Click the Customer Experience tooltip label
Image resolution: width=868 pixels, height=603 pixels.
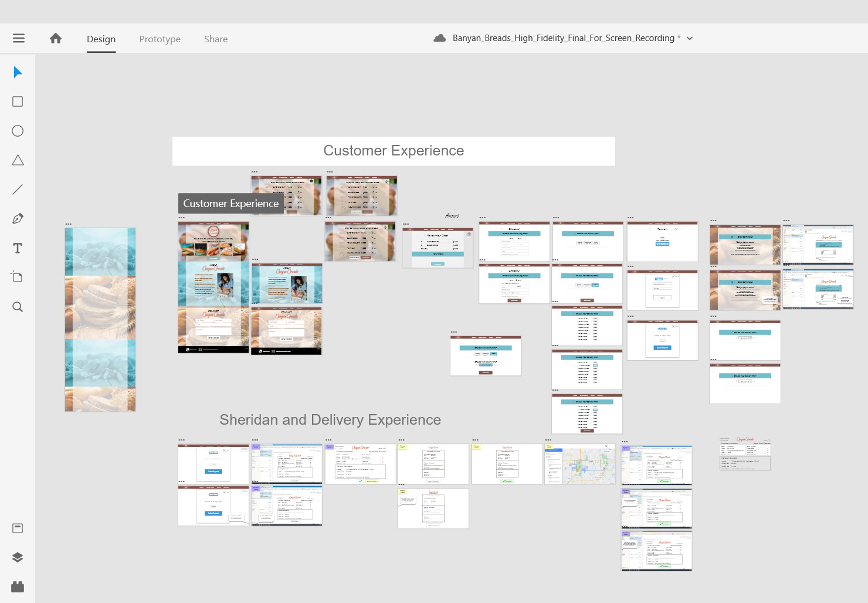(231, 204)
